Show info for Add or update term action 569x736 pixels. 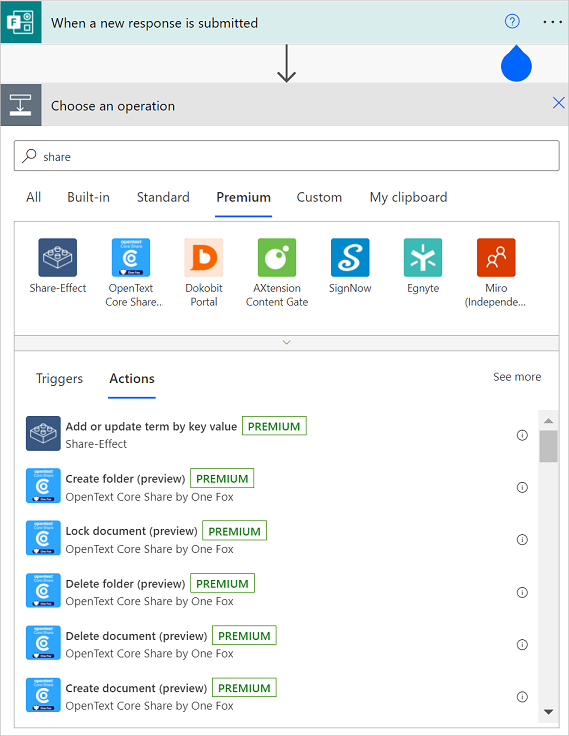click(x=522, y=435)
